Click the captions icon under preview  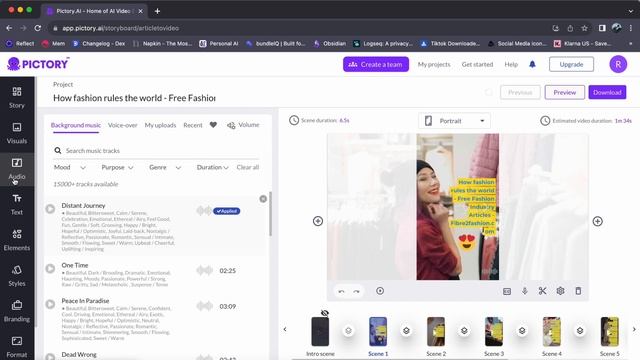click(507, 291)
